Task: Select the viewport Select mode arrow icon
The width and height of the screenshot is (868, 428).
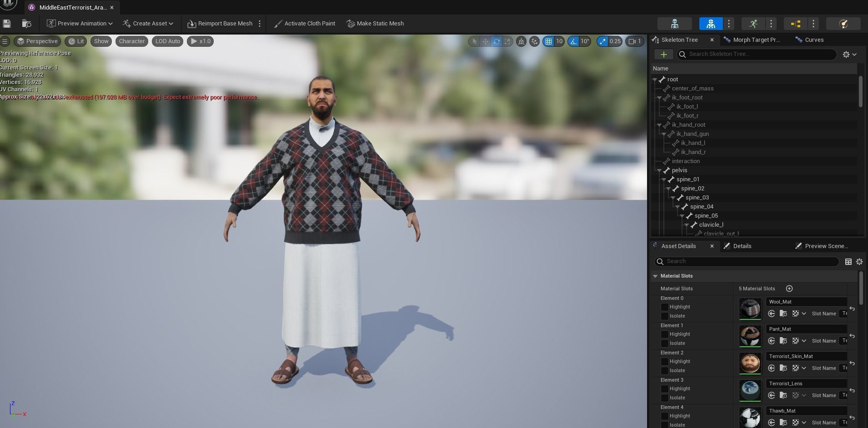Action: pyautogui.click(x=474, y=41)
